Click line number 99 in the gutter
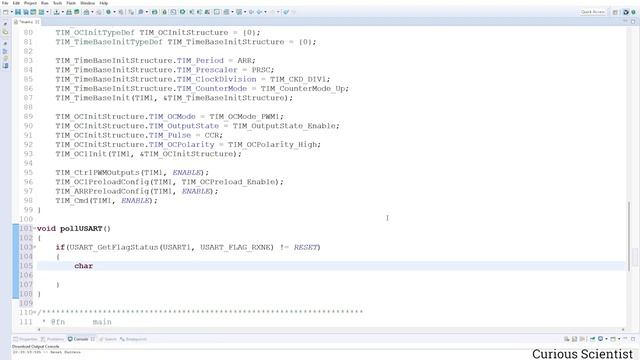This screenshot has width=640, height=360. (28, 210)
